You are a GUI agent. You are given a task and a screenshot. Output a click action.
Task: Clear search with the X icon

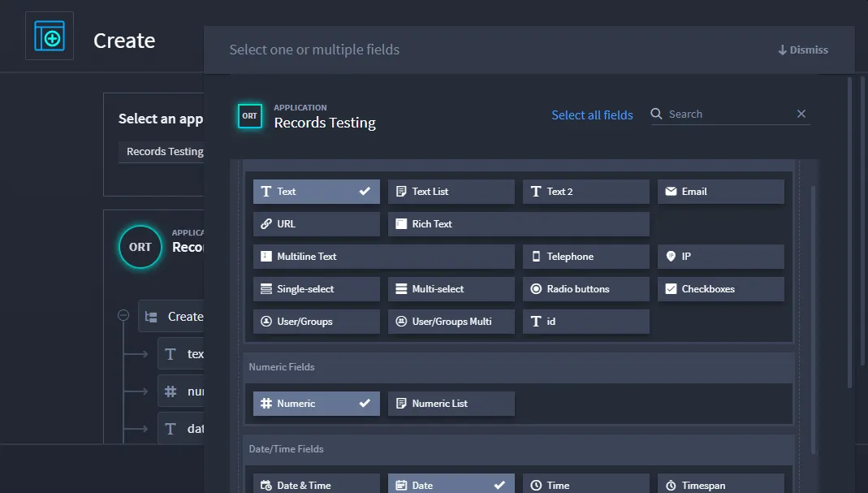tap(801, 114)
